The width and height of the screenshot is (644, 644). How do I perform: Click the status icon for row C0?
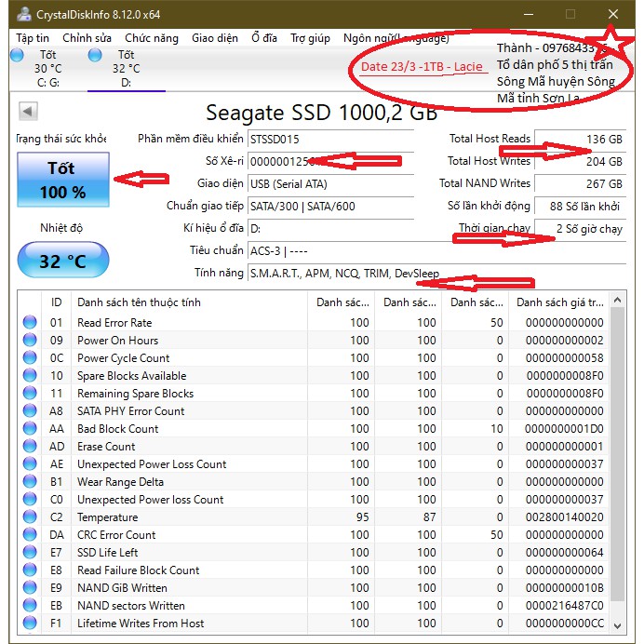click(x=30, y=499)
